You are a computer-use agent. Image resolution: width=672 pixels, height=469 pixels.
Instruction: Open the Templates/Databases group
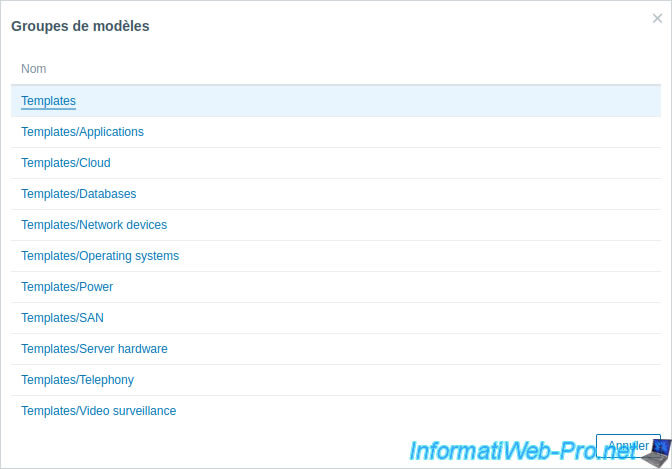pyautogui.click(x=79, y=194)
